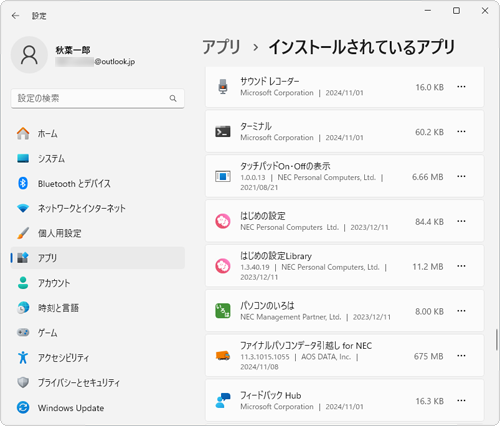Screen dimensions: 500x426
Task: Open more options for タッチパッドOn･Offの表示
Action: click(x=461, y=176)
